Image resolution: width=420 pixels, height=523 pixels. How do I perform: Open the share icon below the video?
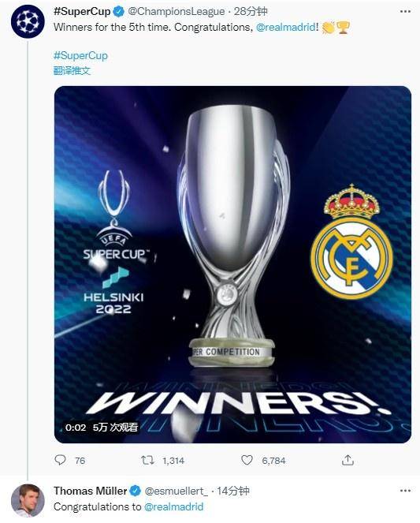348,461
